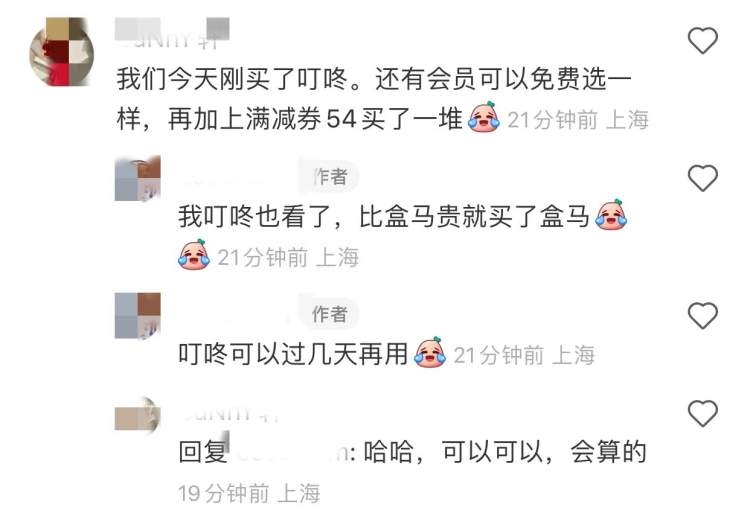Screen dimensions: 750x522
Task: Like the reply 叮咚可以过几天再用
Action: pyautogui.click(x=702, y=315)
